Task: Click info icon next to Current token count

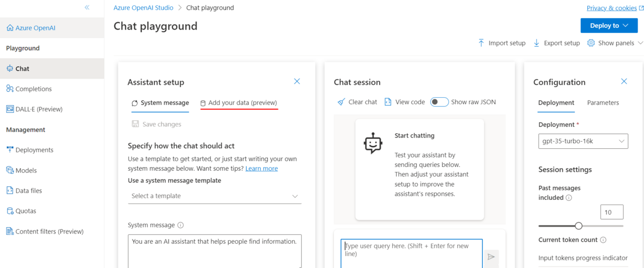Action: click(x=603, y=240)
